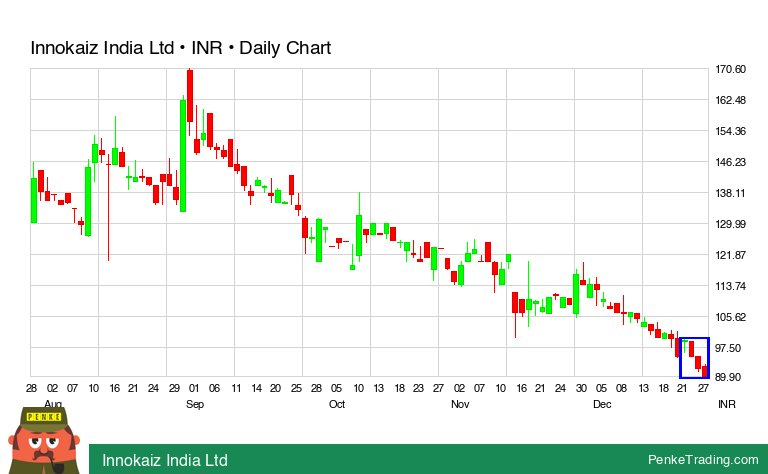Click the Nov month label
The width and height of the screenshot is (768, 474).
pos(460,404)
